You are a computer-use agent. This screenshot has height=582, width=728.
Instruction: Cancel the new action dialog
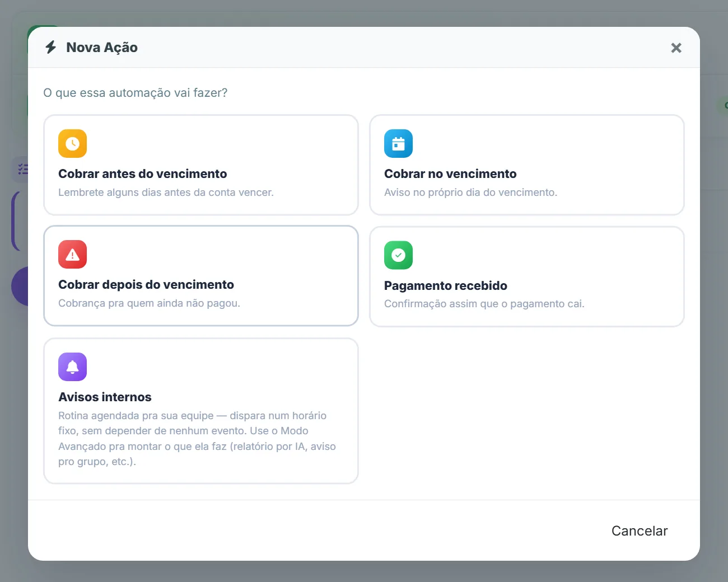coord(640,531)
